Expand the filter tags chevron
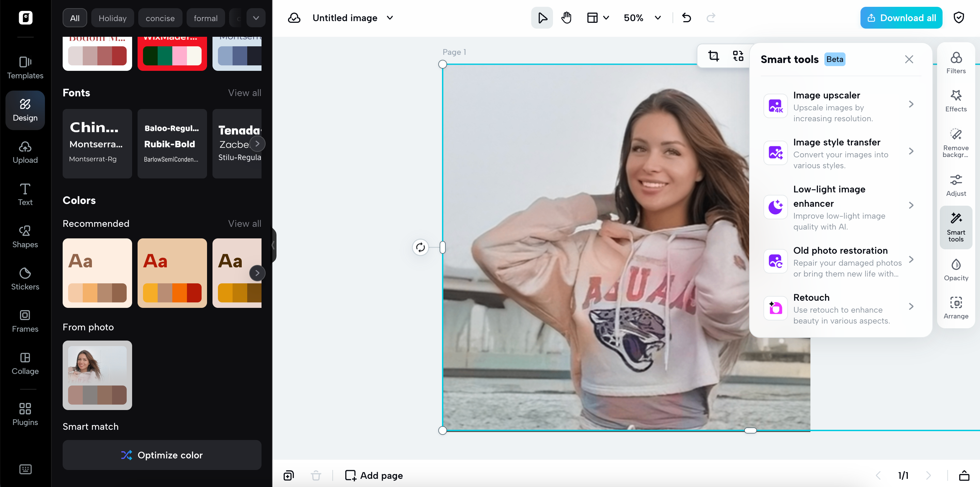The image size is (980, 487). point(256,18)
